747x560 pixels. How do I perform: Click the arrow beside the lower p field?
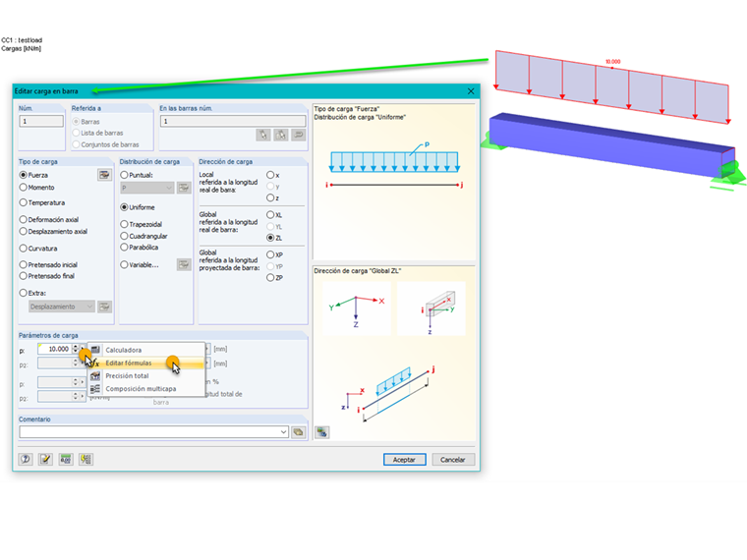pos(83,382)
